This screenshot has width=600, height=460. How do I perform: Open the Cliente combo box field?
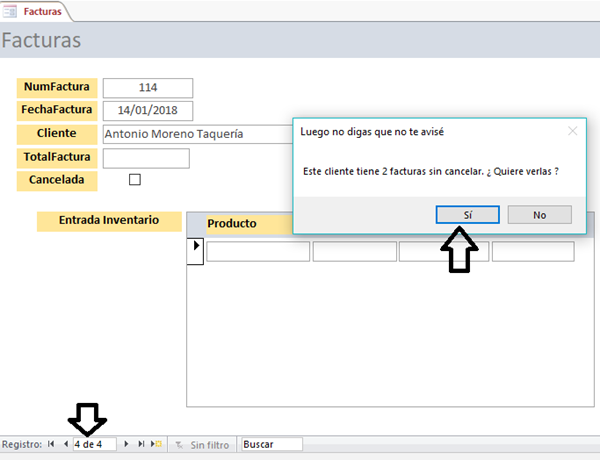pyautogui.click(x=198, y=134)
